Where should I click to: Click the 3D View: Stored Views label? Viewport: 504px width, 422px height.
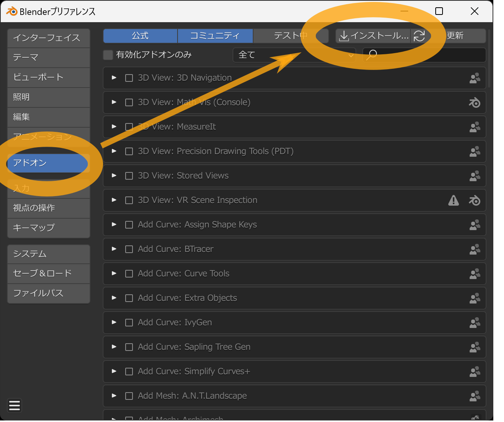183,176
